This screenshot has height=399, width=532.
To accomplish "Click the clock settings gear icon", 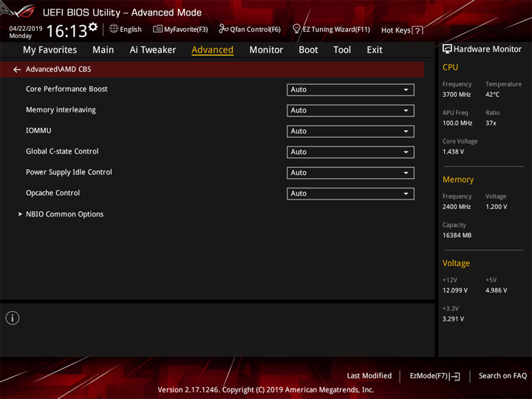I will [x=92, y=27].
